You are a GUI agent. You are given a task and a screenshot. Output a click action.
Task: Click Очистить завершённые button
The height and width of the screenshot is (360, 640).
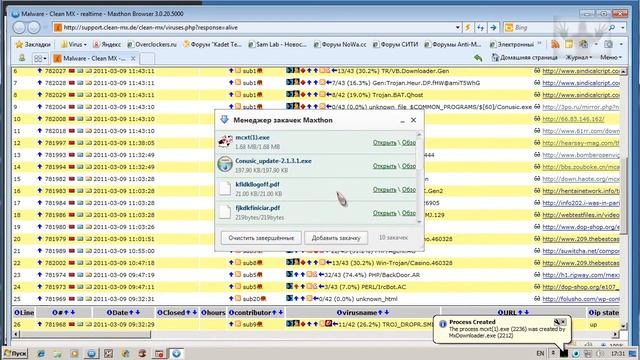[x=261, y=238]
